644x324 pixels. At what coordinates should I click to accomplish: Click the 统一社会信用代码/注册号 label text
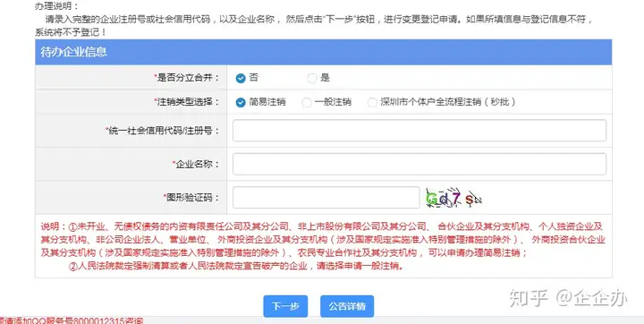(x=162, y=131)
